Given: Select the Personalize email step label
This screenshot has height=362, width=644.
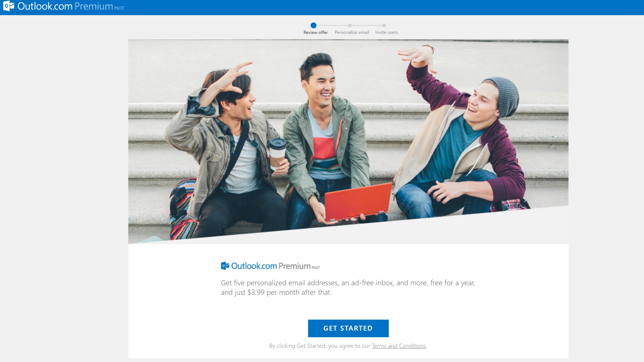Looking at the screenshot, I should [352, 32].
